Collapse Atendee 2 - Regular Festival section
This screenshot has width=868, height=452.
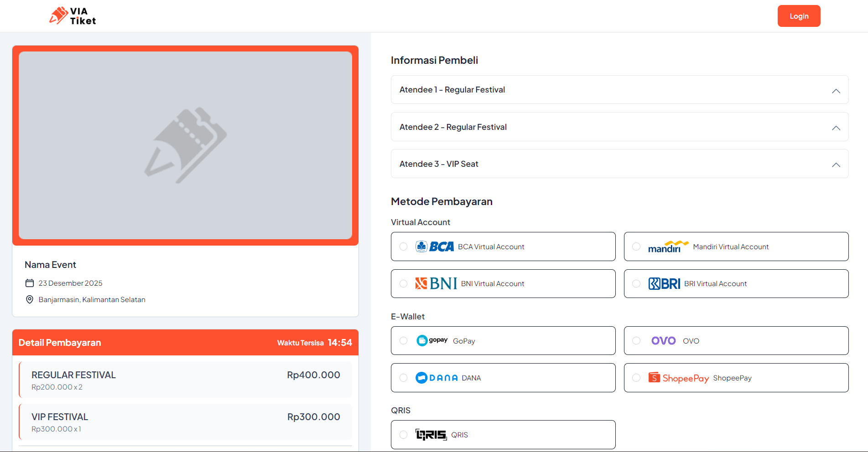(x=836, y=127)
